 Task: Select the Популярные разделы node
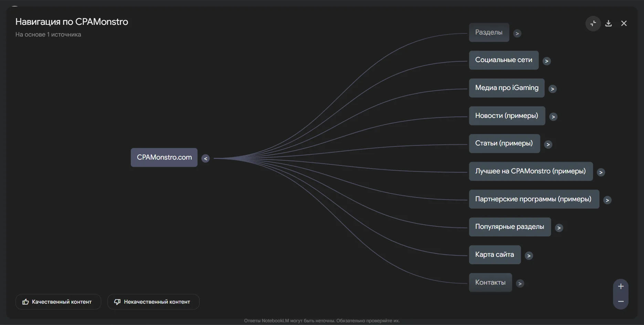tap(510, 227)
